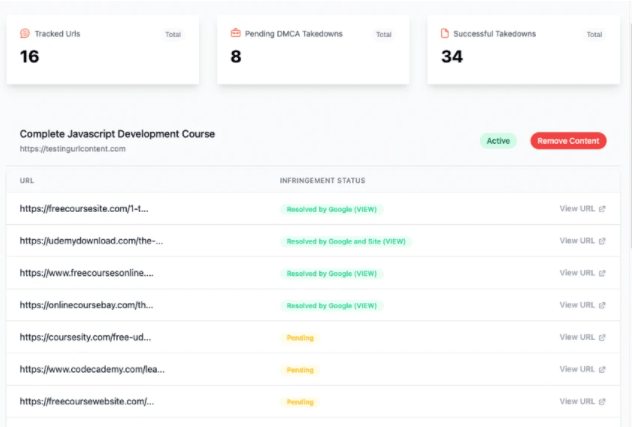Open Resolved by Google and Site (VIEW) status

click(x=345, y=242)
